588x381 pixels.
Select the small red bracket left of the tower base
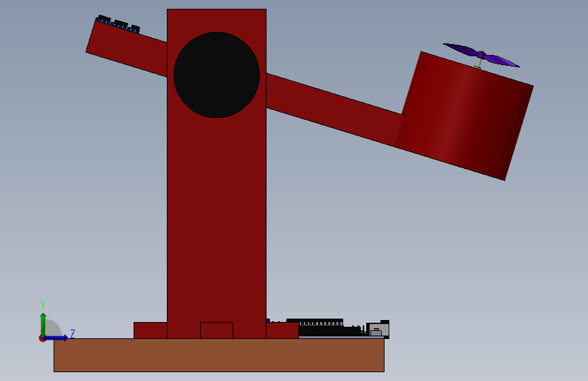[151, 330]
